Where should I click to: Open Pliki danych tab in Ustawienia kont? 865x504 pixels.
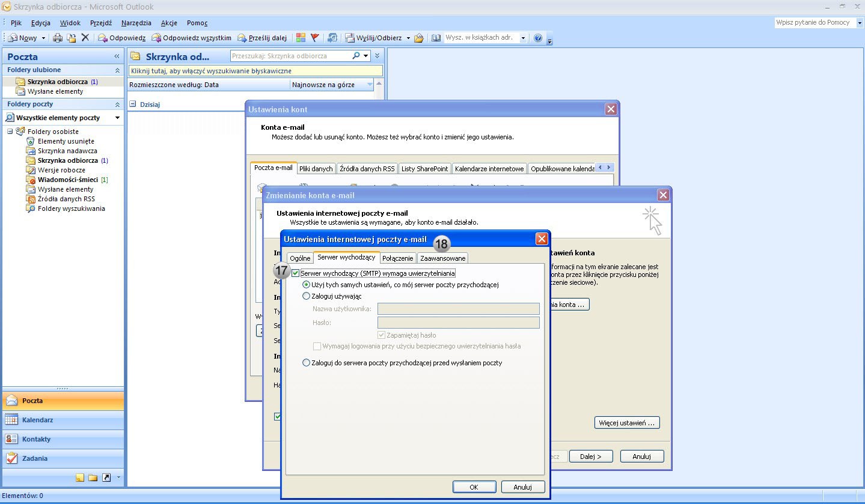point(316,169)
